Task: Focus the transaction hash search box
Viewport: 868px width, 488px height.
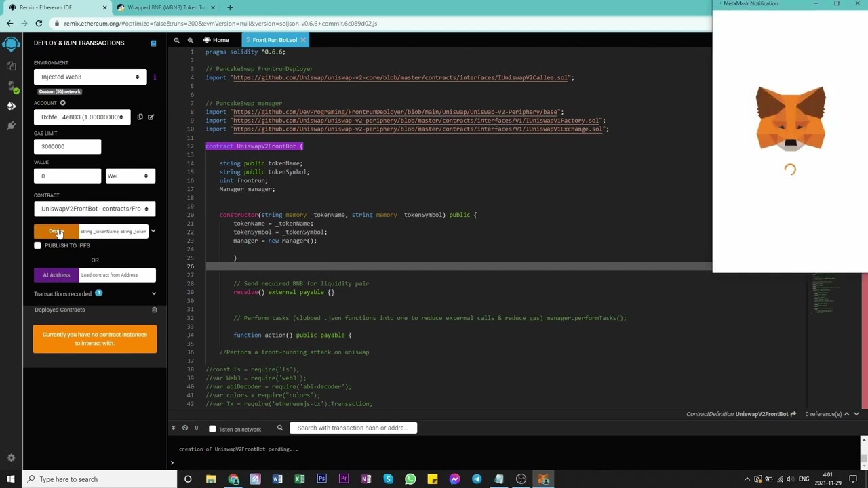Action: (353, 428)
